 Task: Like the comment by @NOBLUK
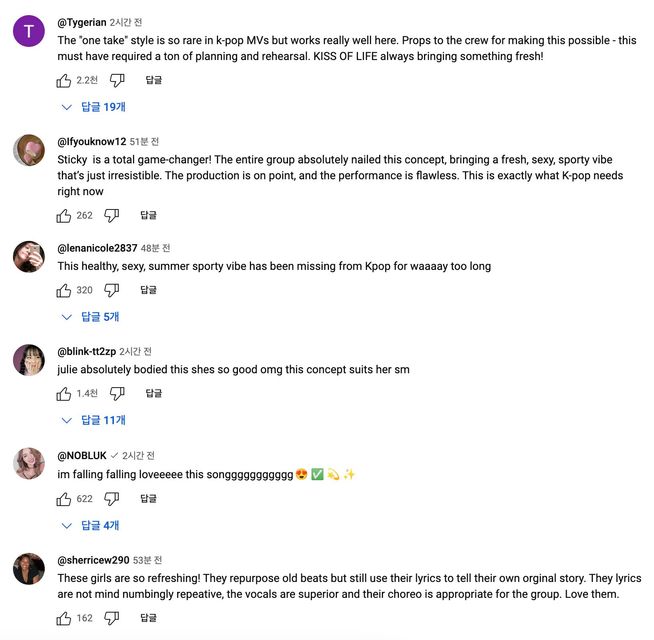[64, 499]
